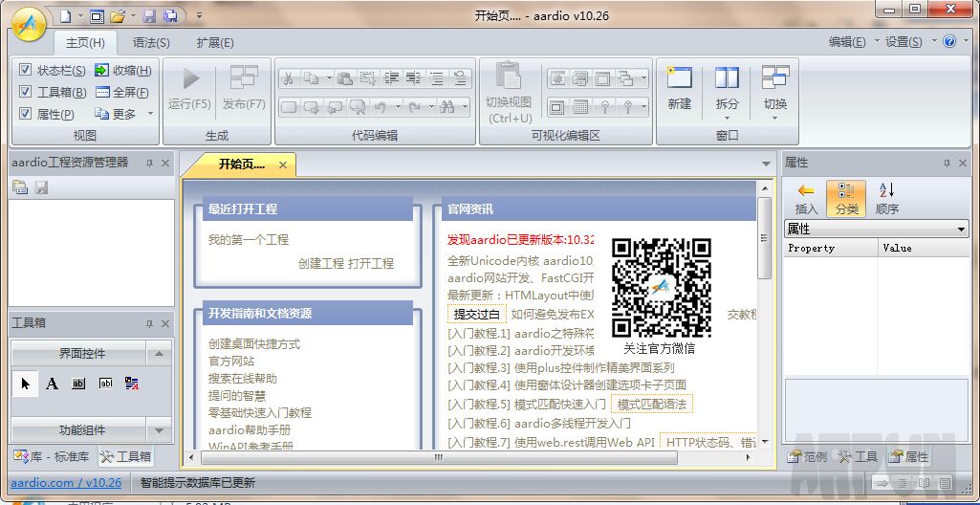
Task: Click the 顺序 A-Z sort icon
Action: pyautogui.click(x=887, y=199)
